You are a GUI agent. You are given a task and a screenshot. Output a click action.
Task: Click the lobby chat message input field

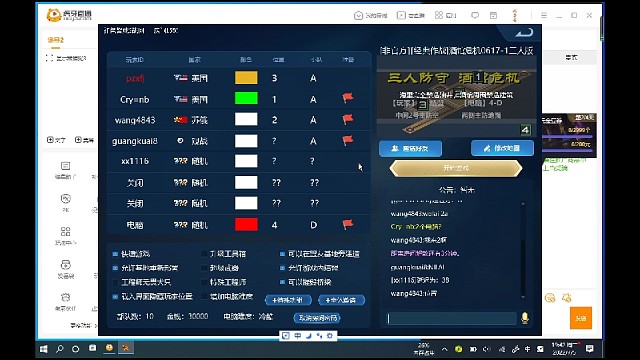click(451, 318)
